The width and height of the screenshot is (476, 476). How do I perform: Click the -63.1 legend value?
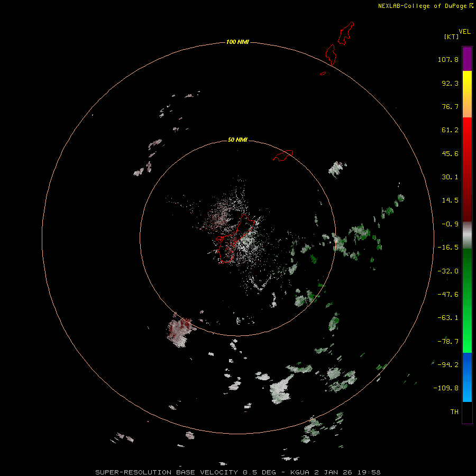point(448,318)
